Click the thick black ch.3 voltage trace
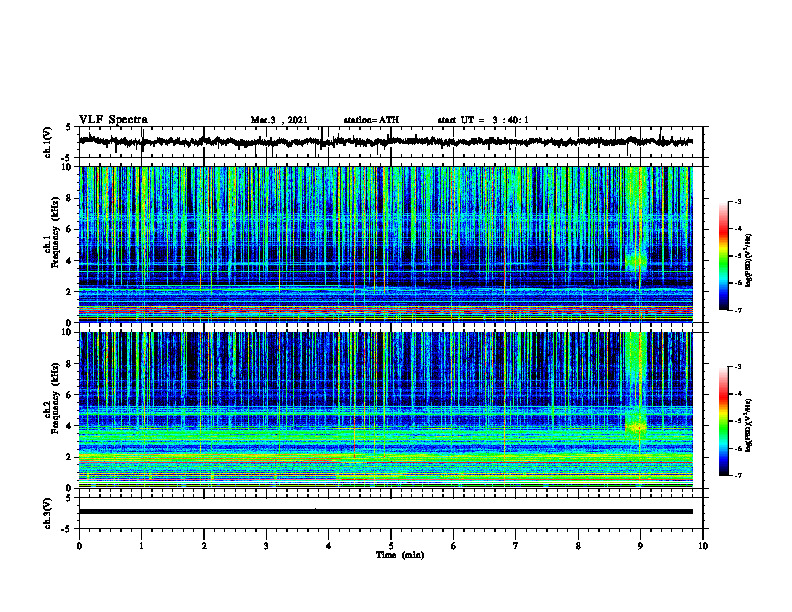792x612 pixels. [x=386, y=512]
